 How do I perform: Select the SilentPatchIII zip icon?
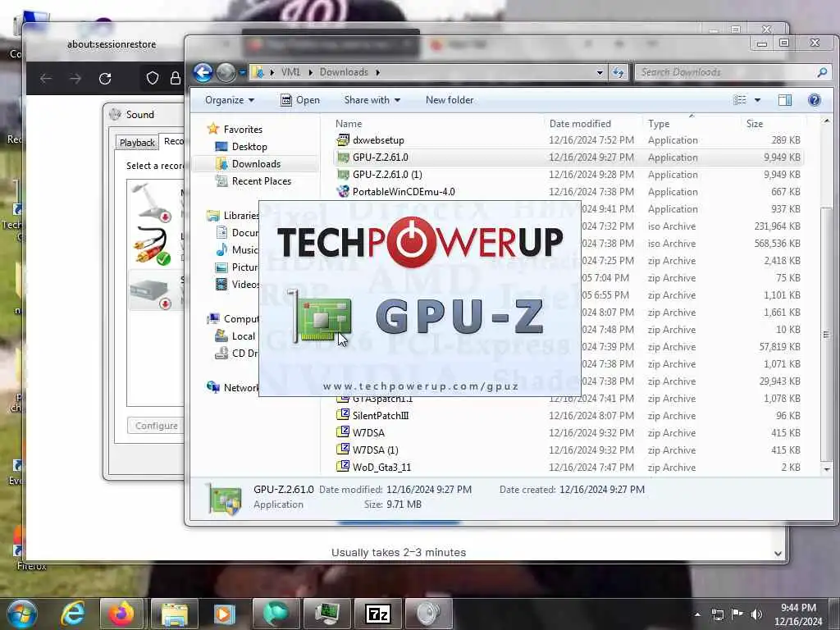(343, 415)
